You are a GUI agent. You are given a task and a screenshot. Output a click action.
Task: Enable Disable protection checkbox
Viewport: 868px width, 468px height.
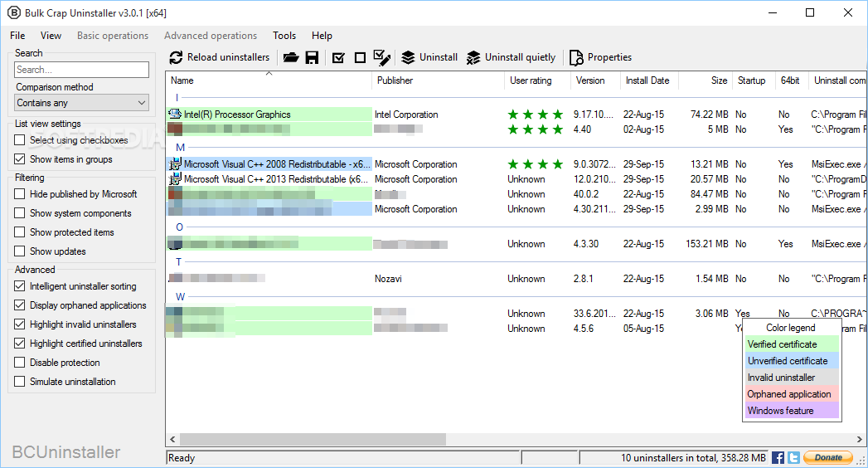(x=19, y=363)
